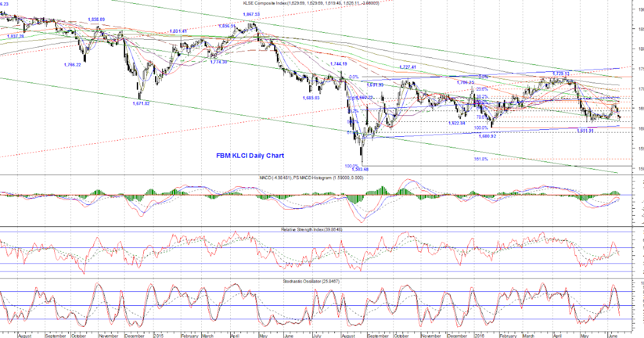
Task: Select the 1,858.09 price label
Action: pyautogui.click(x=96, y=19)
